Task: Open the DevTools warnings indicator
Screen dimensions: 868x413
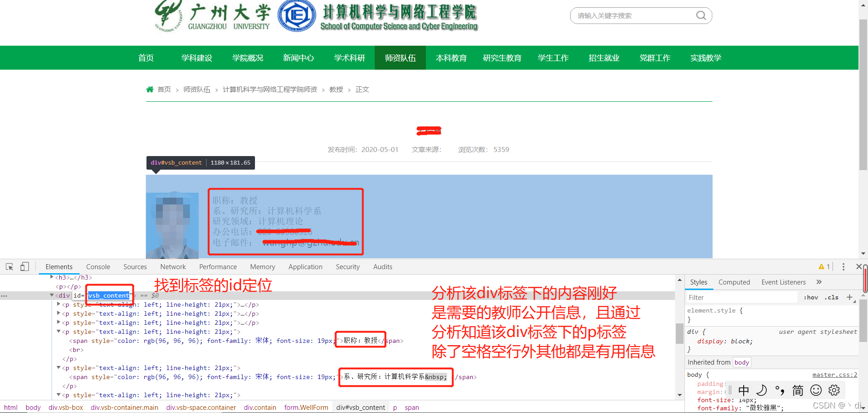Action: 824,267
